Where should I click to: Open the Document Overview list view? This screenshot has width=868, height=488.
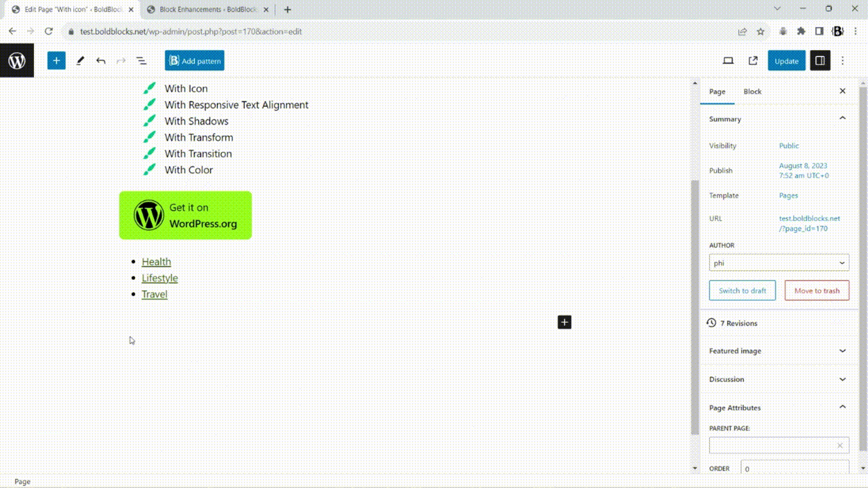tap(141, 61)
